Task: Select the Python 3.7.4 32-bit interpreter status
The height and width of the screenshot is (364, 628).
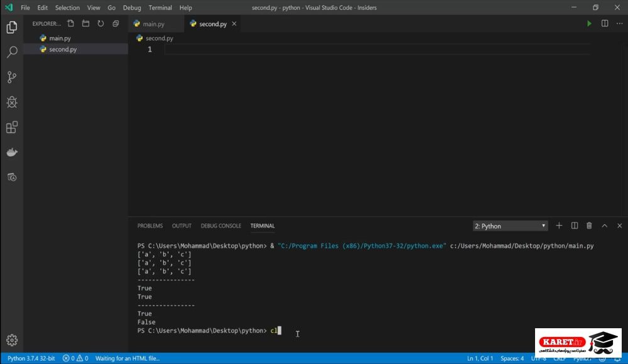Action: tap(31, 358)
